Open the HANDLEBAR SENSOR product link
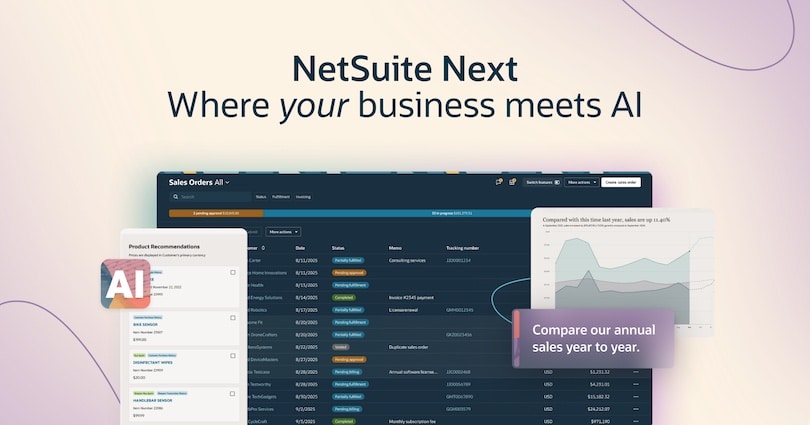This screenshot has width=810, height=425. point(152,401)
